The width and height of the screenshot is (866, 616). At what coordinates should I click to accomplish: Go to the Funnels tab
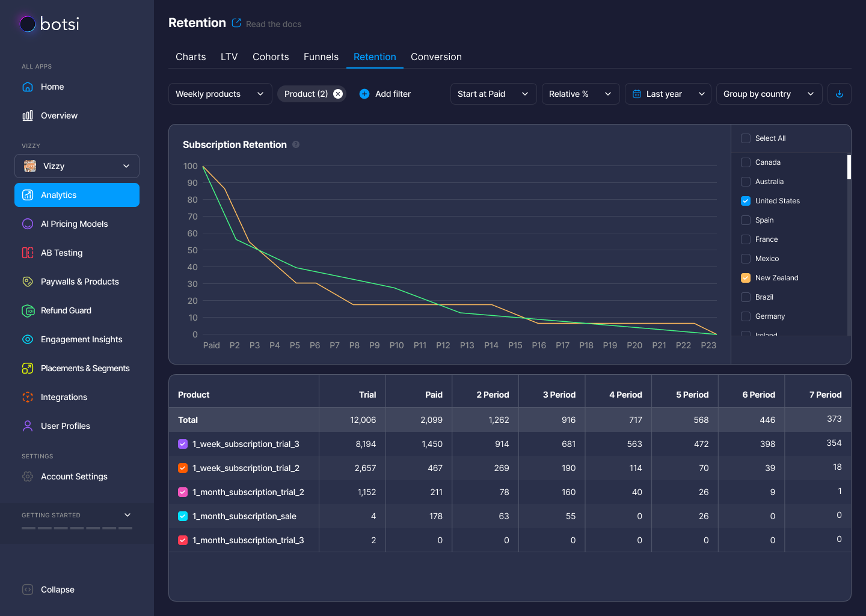click(321, 57)
